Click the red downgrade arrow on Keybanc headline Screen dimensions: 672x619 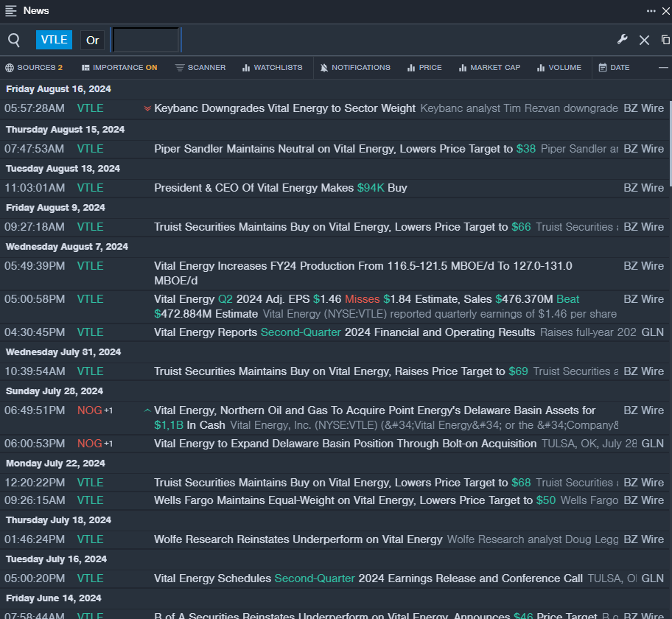coord(147,108)
